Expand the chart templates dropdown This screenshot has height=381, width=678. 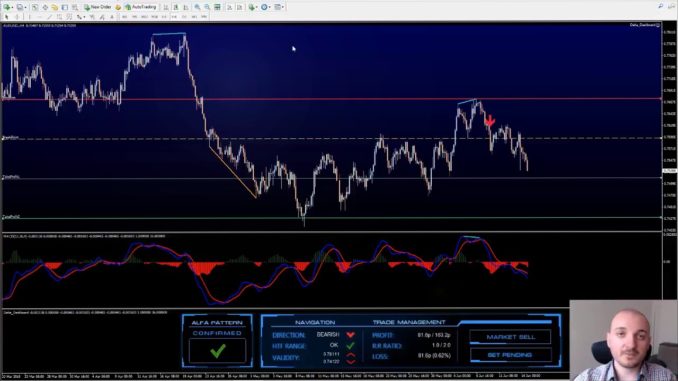tap(283, 7)
